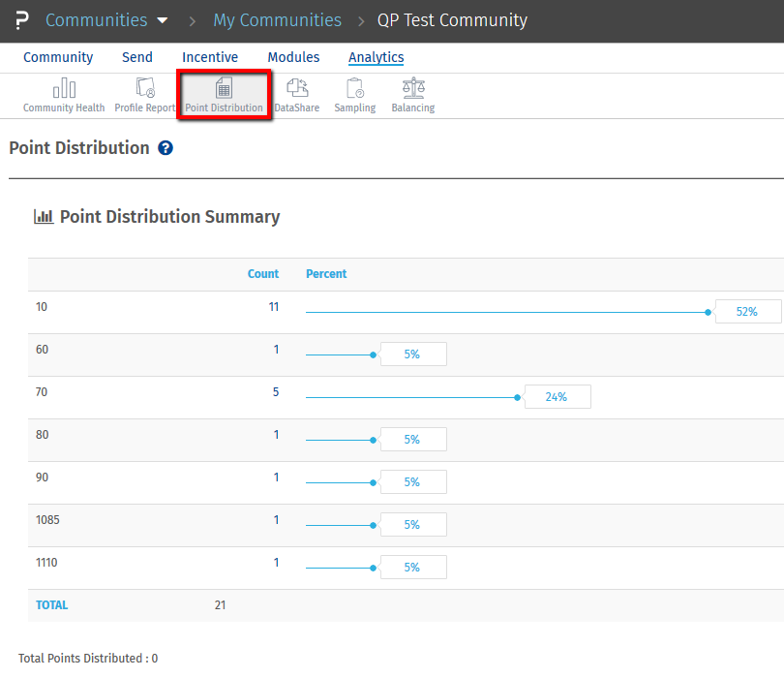
Task: Click the Percent column header
Action: (326, 274)
